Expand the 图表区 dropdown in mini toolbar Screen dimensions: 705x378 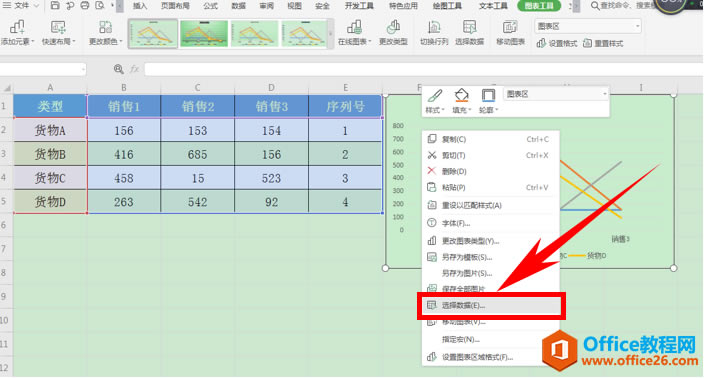(x=605, y=94)
